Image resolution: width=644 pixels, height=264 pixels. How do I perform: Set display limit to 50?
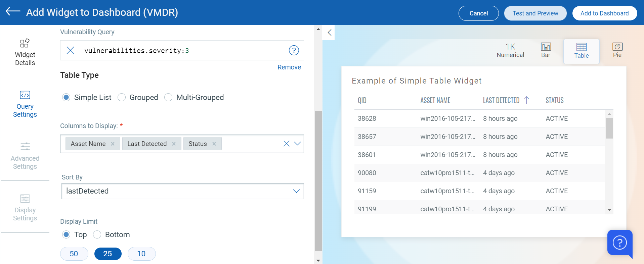(74, 254)
